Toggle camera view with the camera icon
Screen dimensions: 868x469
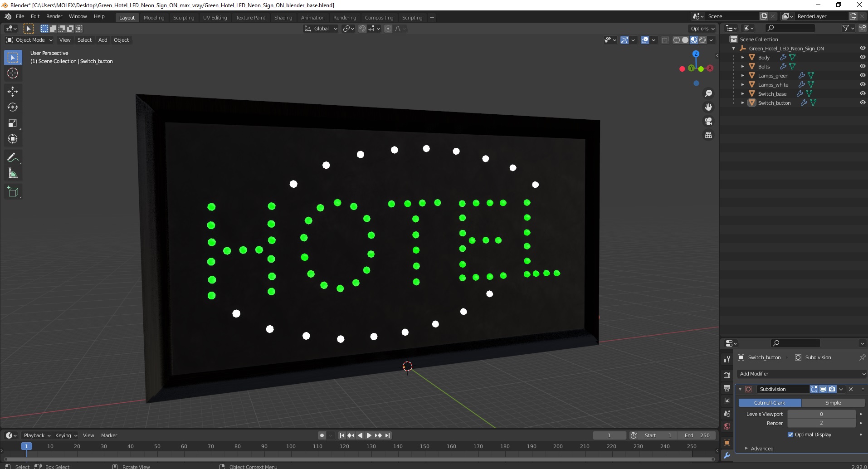click(x=708, y=121)
